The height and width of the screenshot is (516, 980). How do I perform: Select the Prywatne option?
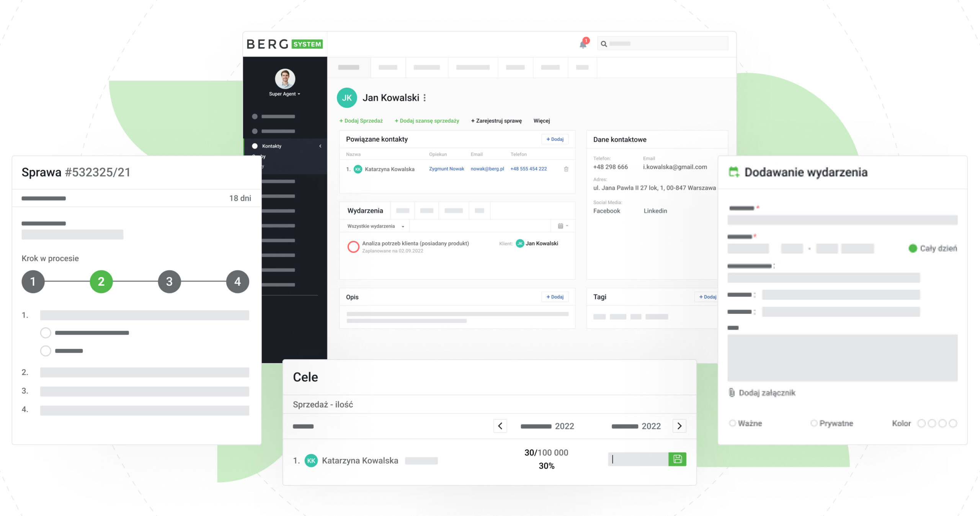[x=814, y=423]
